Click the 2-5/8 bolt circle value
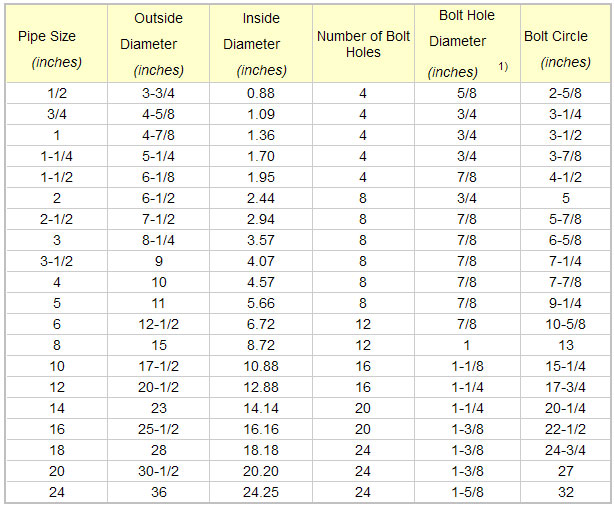The height and width of the screenshot is (509, 614). pos(566,95)
